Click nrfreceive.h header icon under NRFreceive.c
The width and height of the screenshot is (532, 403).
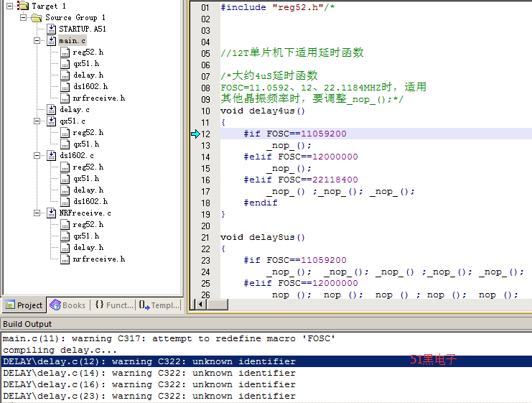pyautogui.click(x=65, y=259)
